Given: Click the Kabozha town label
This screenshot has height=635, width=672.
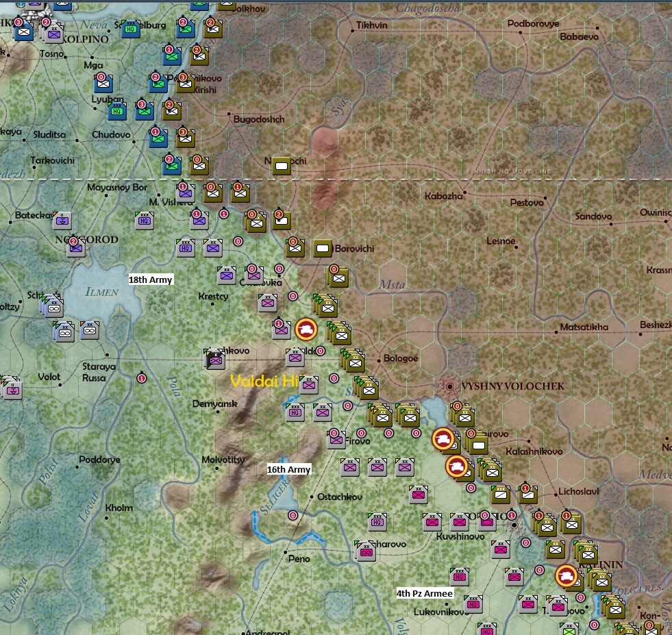Looking at the screenshot, I should click(444, 196).
